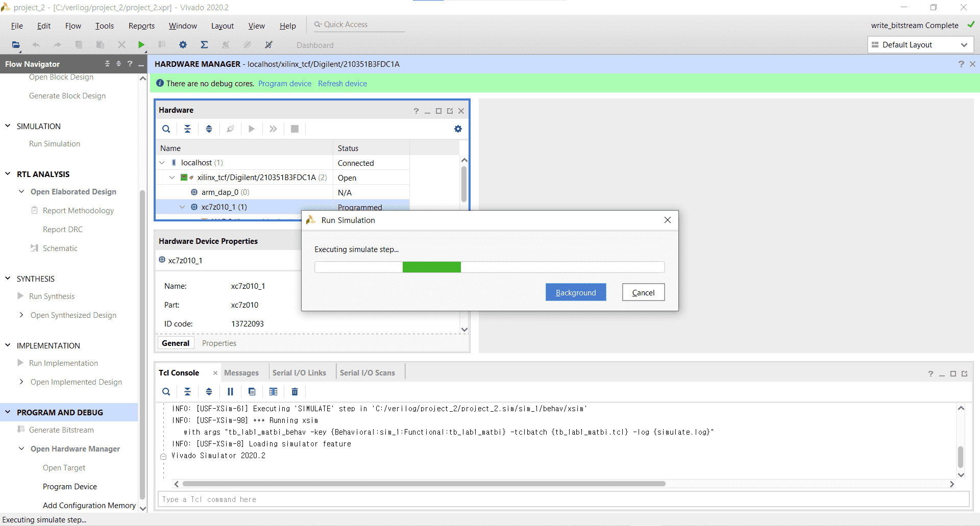Collapse all rows in Hardware panel
Image resolution: width=980 pixels, height=526 pixels.
click(187, 129)
